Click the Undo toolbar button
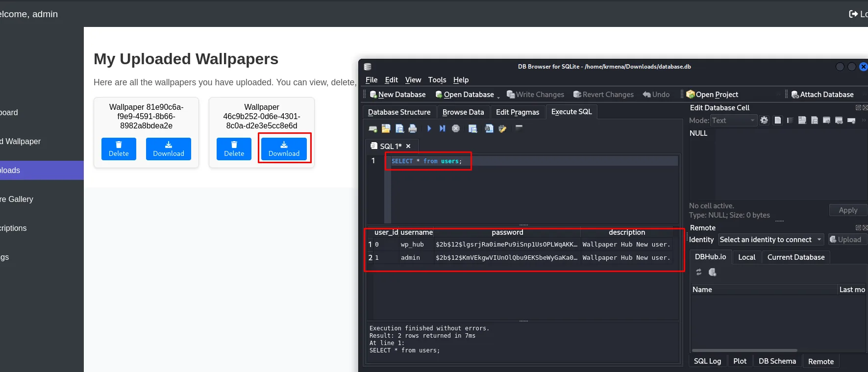868x372 pixels. [656, 95]
